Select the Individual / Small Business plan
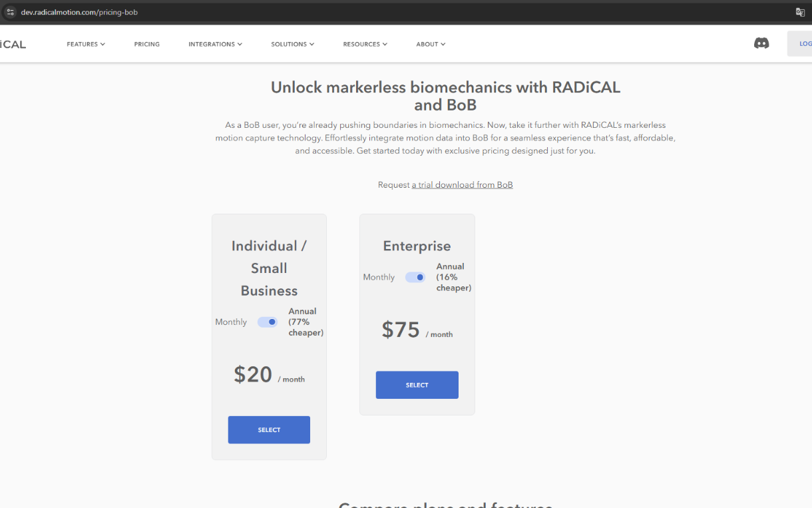This screenshot has width=812, height=508. (269, 430)
